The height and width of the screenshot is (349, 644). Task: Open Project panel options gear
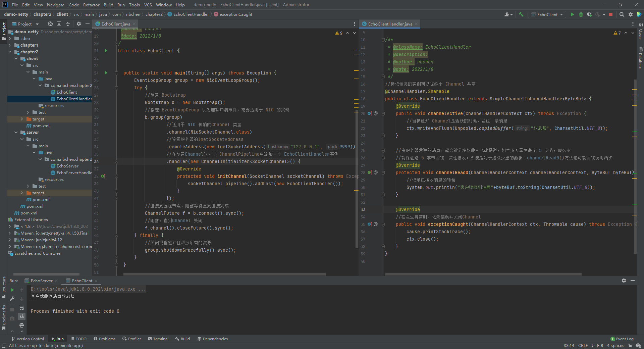[x=79, y=24]
